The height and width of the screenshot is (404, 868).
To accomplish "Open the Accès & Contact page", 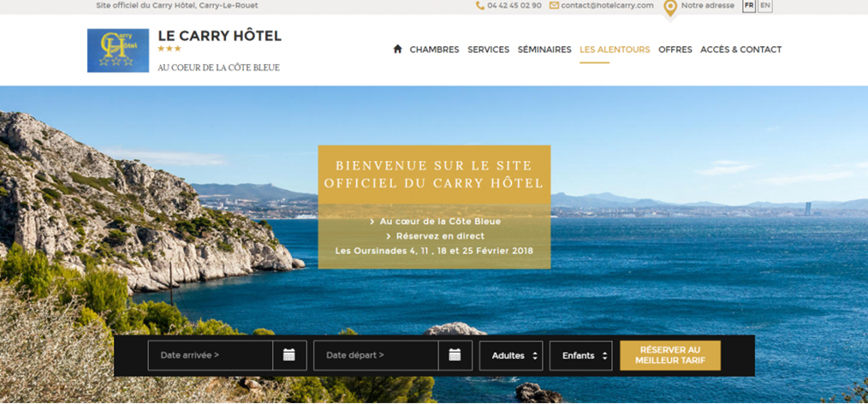I will click(741, 50).
